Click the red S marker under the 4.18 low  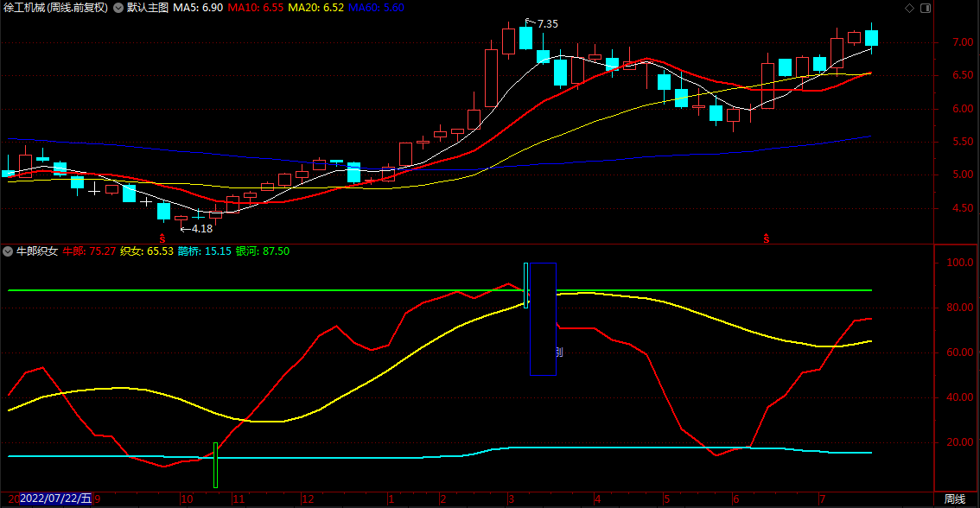pos(162,238)
